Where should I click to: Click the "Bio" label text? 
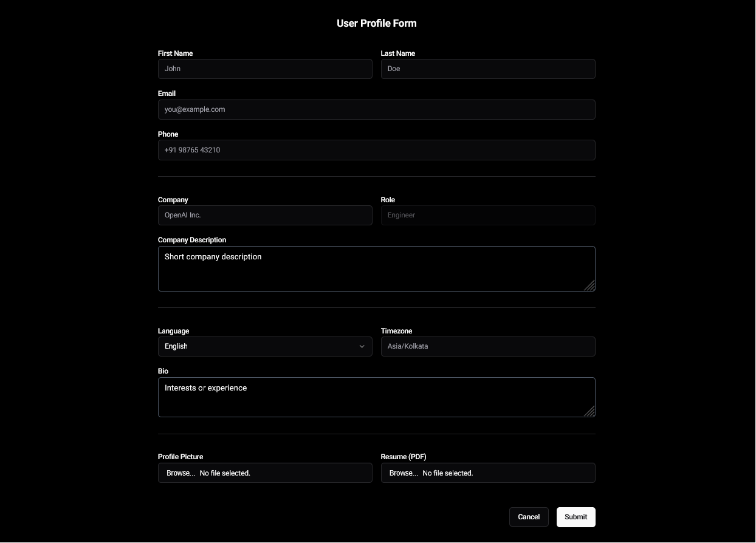coord(163,371)
